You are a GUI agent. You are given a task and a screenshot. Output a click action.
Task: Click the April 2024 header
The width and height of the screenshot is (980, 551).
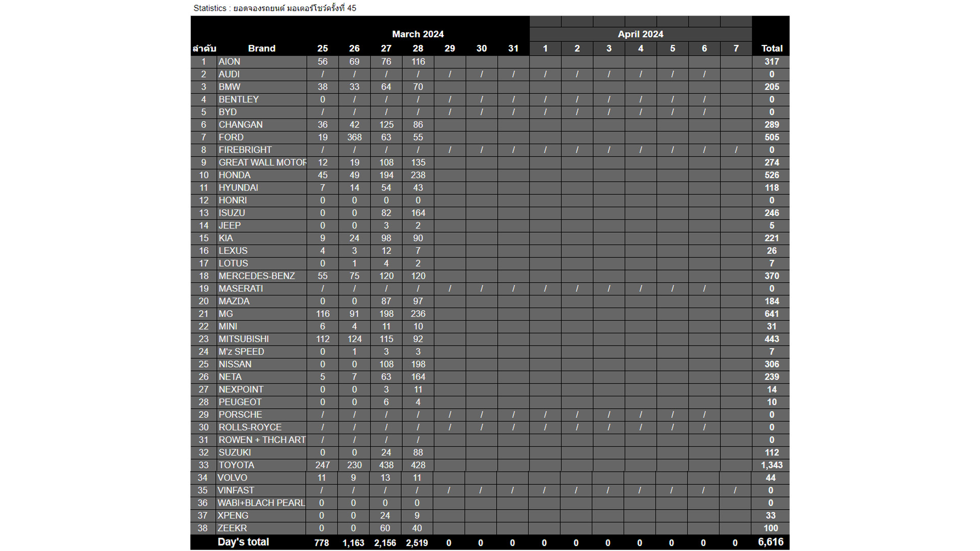pyautogui.click(x=641, y=34)
